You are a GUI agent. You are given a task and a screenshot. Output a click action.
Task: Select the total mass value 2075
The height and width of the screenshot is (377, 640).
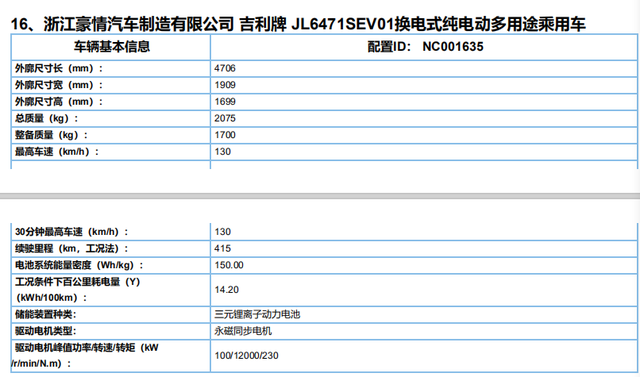225,119
